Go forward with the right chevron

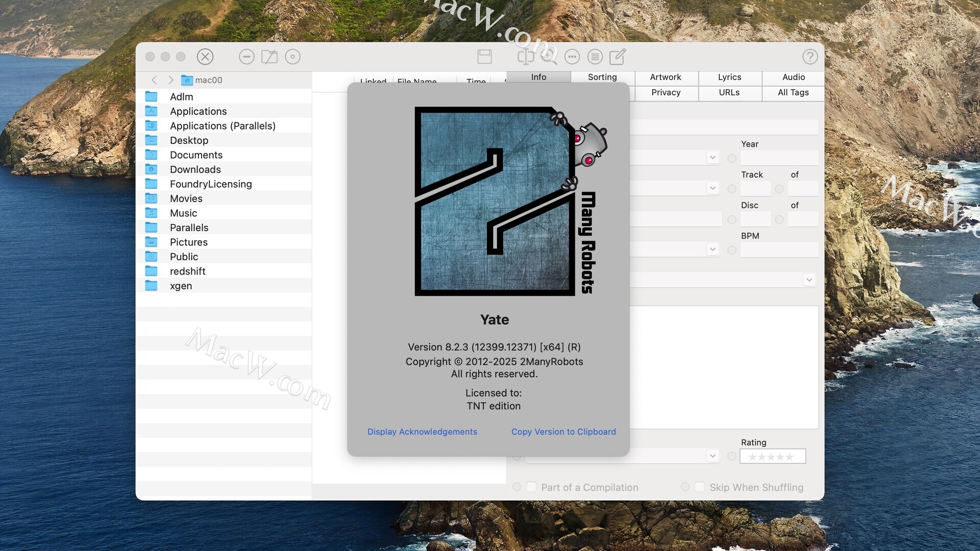point(171,80)
